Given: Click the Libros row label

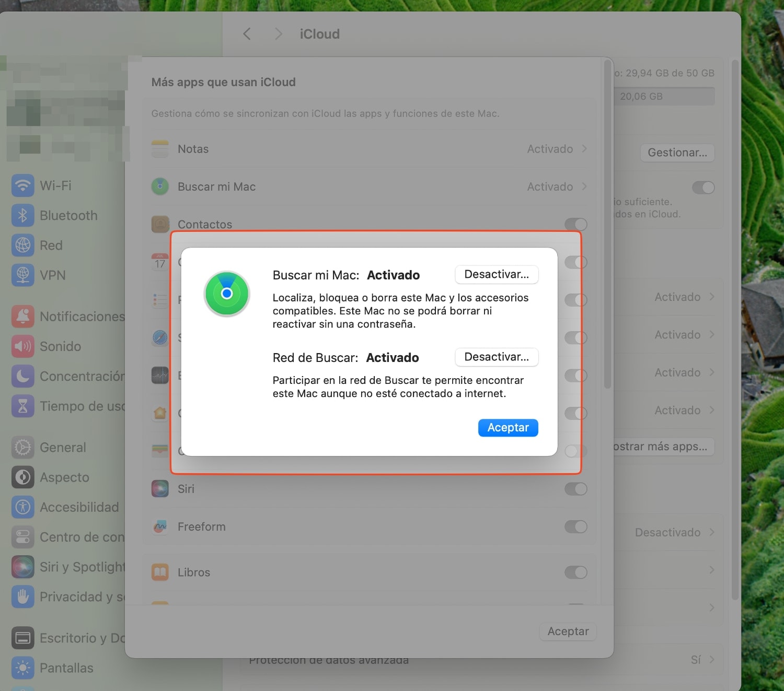Looking at the screenshot, I should point(194,572).
